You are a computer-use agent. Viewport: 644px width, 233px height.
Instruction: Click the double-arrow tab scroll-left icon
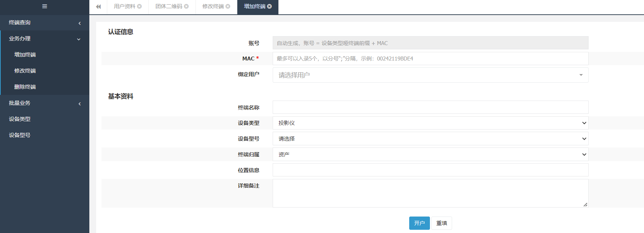[98, 6]
